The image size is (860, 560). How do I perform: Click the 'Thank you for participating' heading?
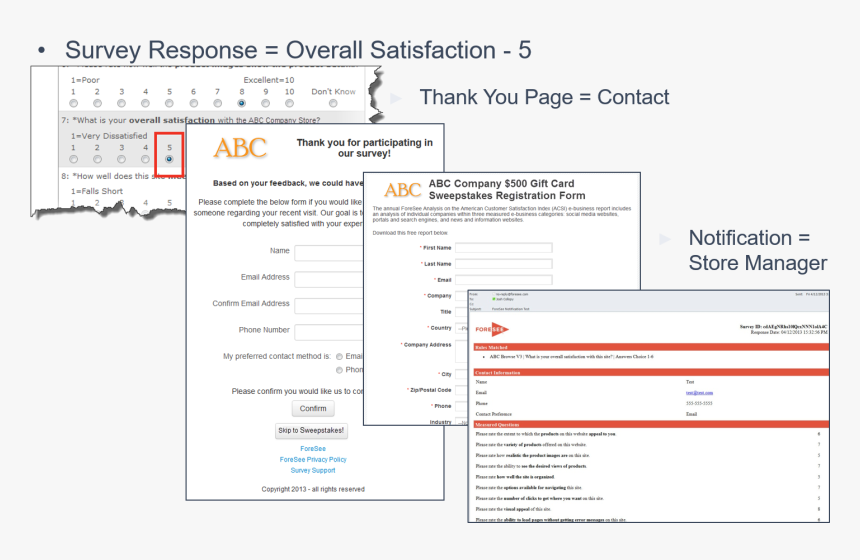[364, 148]
